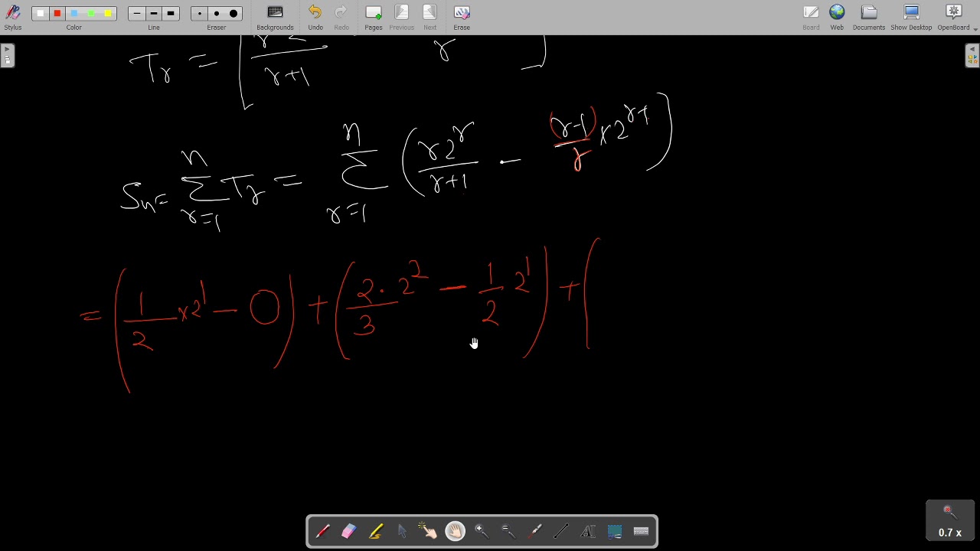Click the 0.7 x zoom indicator
Viewport: 980px width, 551px height.
(950, 521)
